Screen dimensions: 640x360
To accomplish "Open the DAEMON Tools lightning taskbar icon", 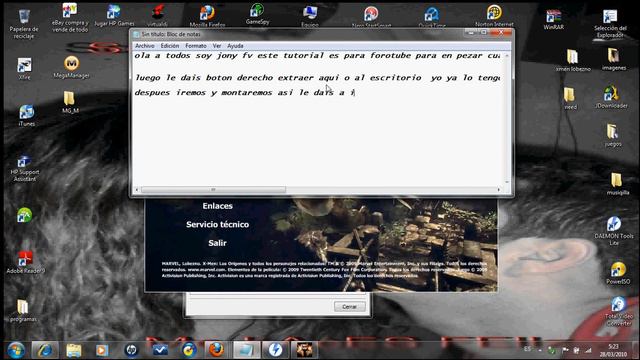I will (x=275, y=350).
